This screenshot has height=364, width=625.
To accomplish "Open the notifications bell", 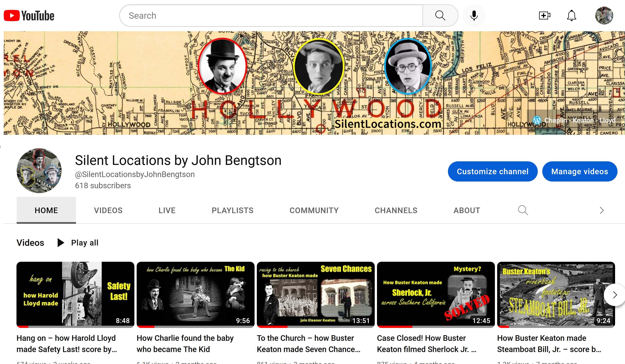I will 571,16.
